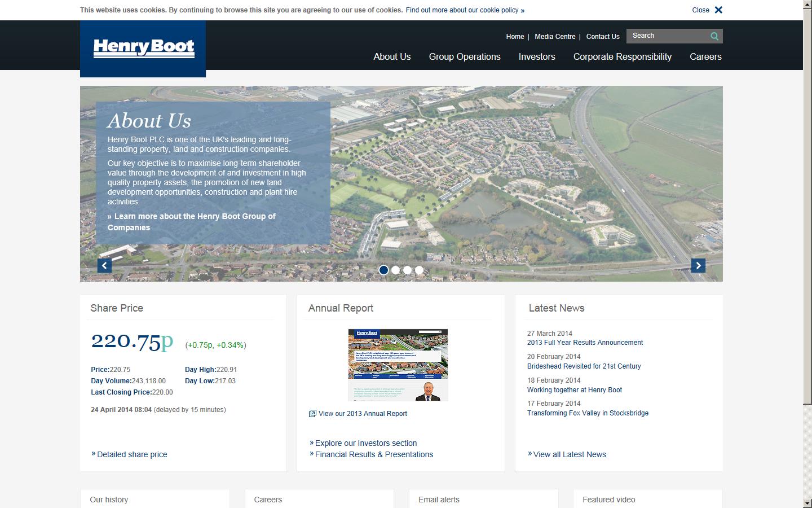The height and width of the screenshot is (508, 812).
Task: Click the document icon beside View our 2013 Annual Report
Action: click(x=312, y=413)
